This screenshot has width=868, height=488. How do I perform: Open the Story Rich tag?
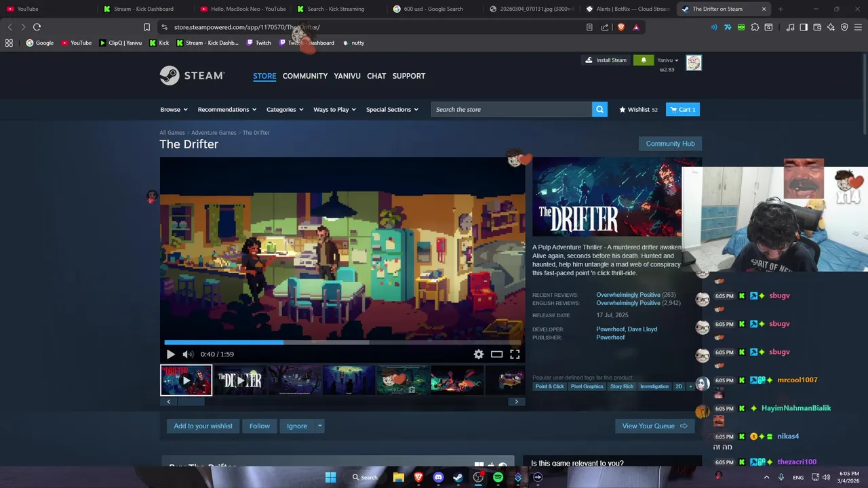[622, 386]
